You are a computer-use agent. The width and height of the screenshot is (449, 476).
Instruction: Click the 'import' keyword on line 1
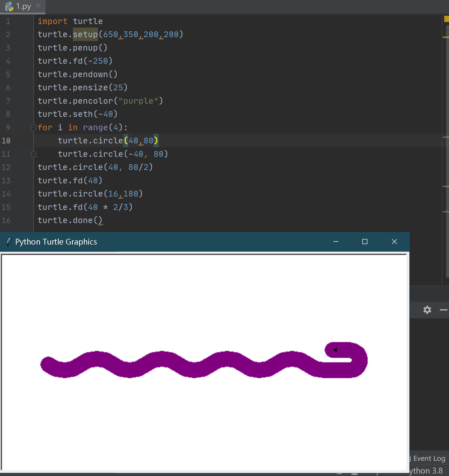tap(53, 21)
